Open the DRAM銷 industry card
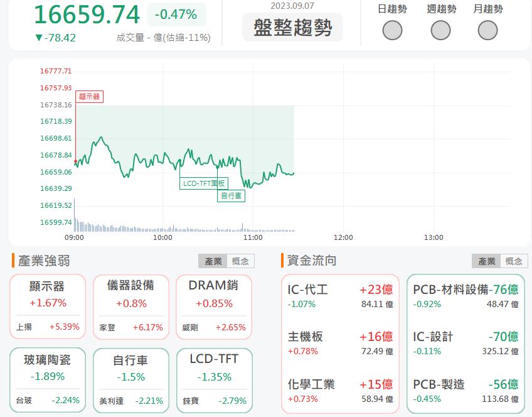 (x=214, y=305)
